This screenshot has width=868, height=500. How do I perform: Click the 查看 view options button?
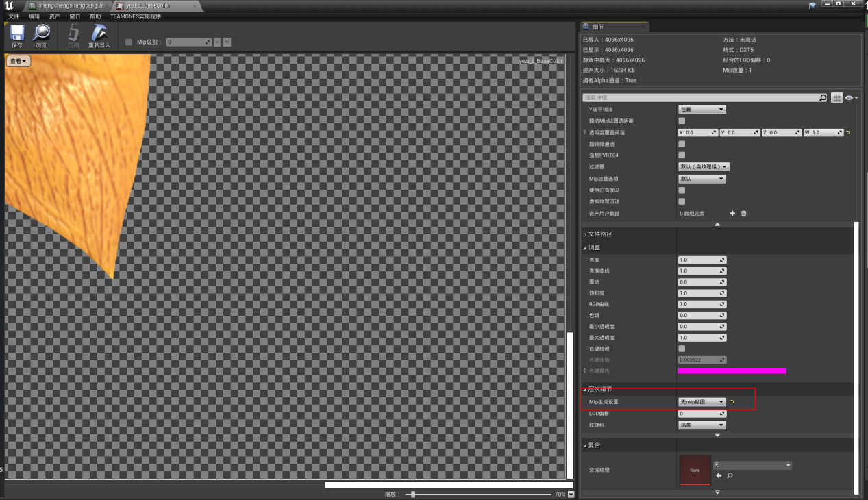pos(18,62)
